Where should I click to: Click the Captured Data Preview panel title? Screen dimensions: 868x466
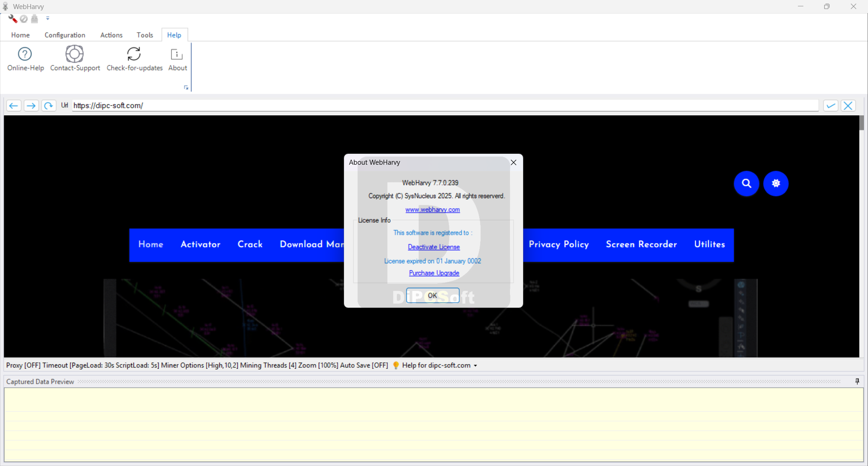pos(40,381)
